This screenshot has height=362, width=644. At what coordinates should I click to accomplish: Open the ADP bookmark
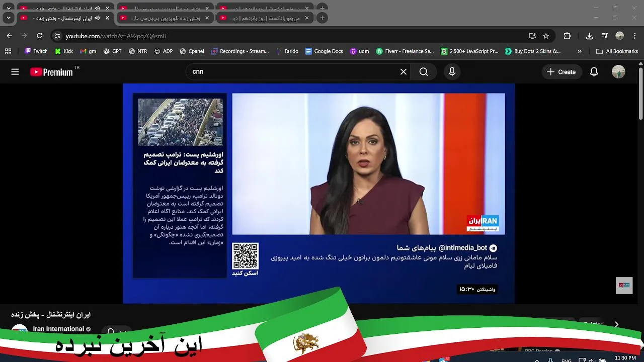tap(164, 51)
